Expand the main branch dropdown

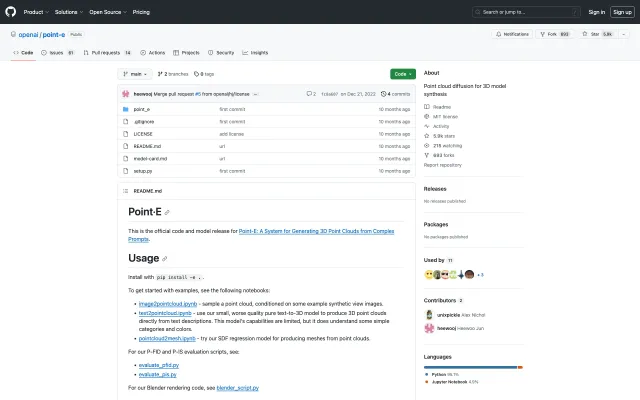coord(133,74)
